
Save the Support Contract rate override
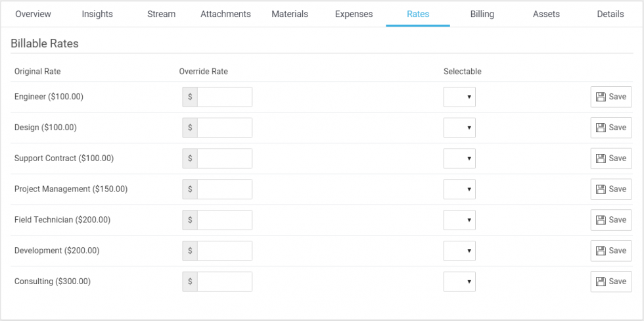point(610,159)
